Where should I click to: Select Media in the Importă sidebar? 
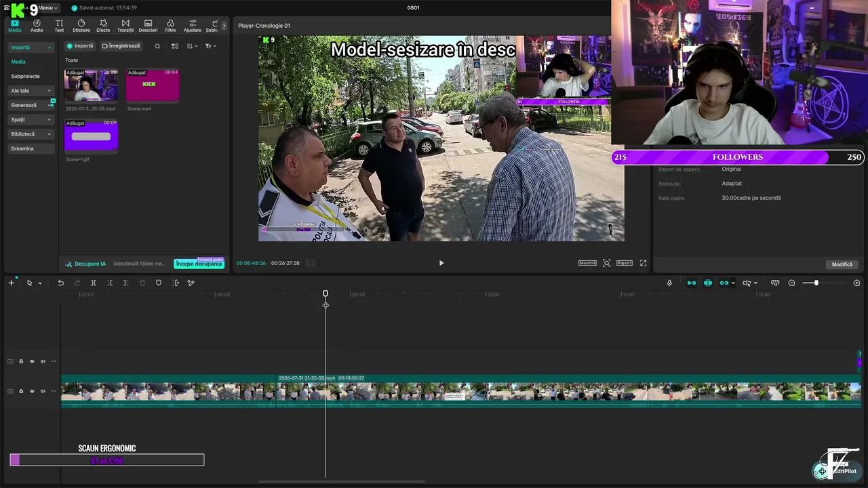point(18,62)
